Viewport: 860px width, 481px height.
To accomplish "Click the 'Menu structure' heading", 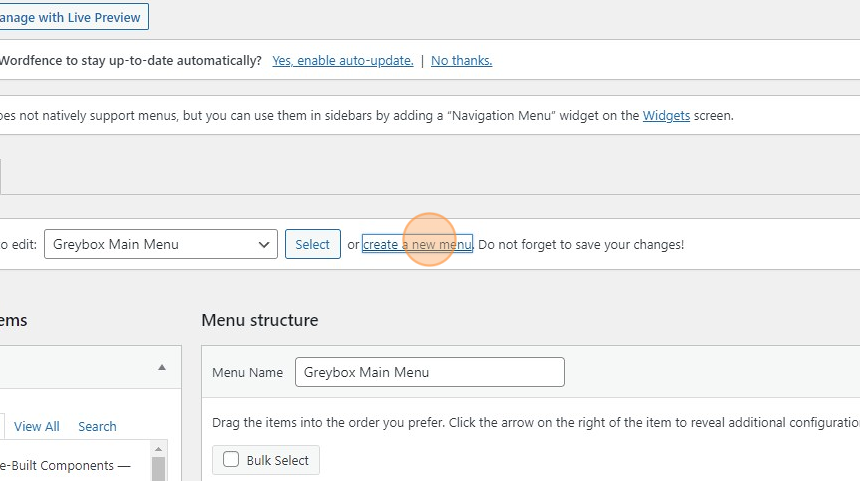I will tap(259, 320).
